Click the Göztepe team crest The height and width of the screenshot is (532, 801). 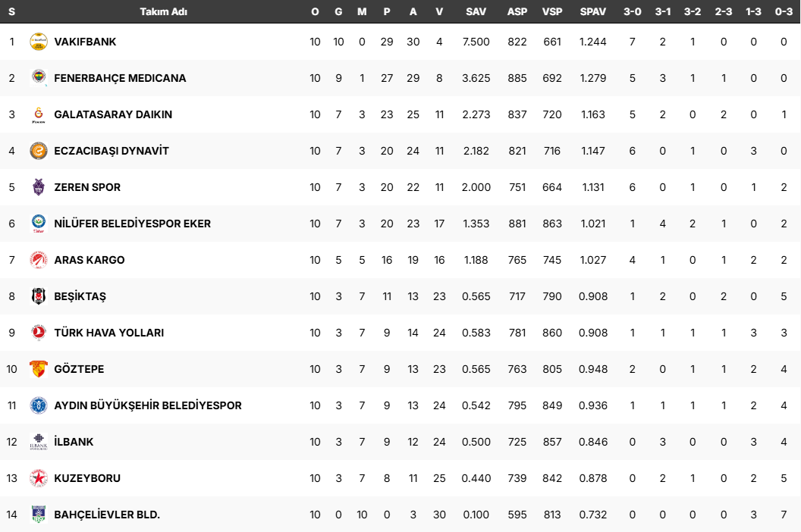click(39, 369)
